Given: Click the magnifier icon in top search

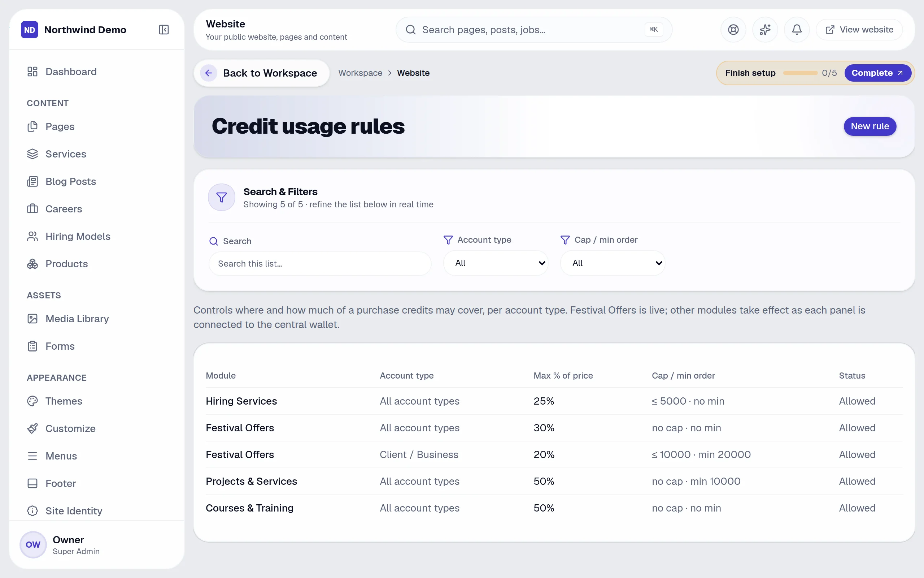Looking at the screenshot, I should tap(410, 30).
